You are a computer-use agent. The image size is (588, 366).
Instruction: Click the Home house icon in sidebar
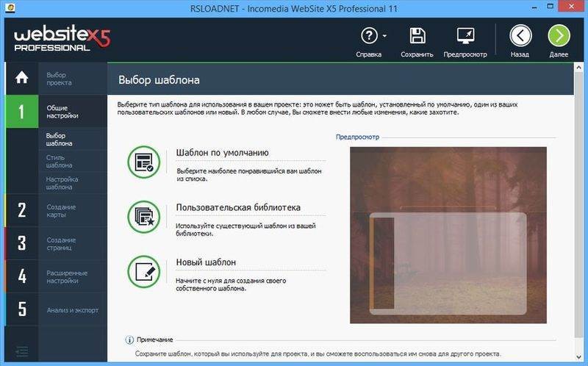pos(22,78)
